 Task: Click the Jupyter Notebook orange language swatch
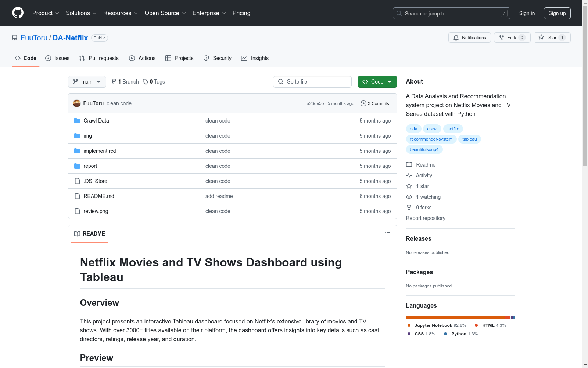(x=409, y=325)
